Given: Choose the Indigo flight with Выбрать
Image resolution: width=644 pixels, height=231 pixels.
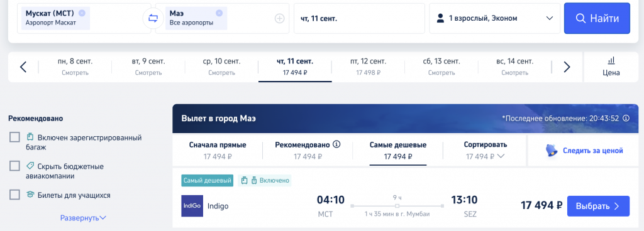Looking at the screenshot, I should [598, 206].
